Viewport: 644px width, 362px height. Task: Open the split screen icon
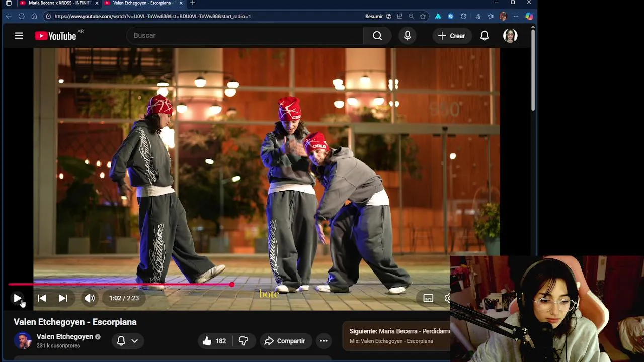[400, 16]
